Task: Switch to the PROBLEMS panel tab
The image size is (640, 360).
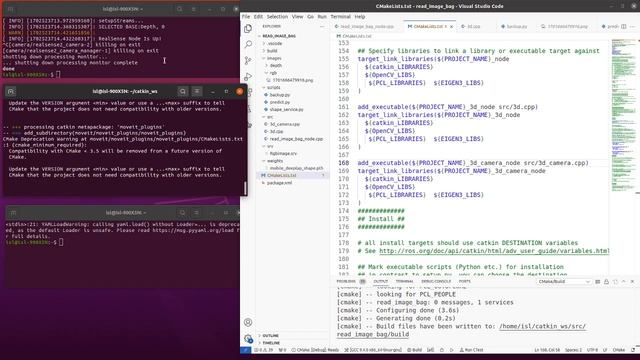Action: (346, 282)
